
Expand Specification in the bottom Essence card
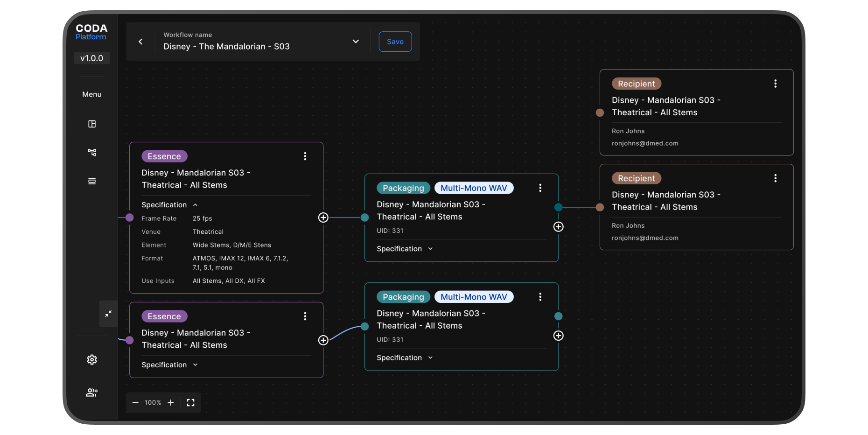(195, 365)
